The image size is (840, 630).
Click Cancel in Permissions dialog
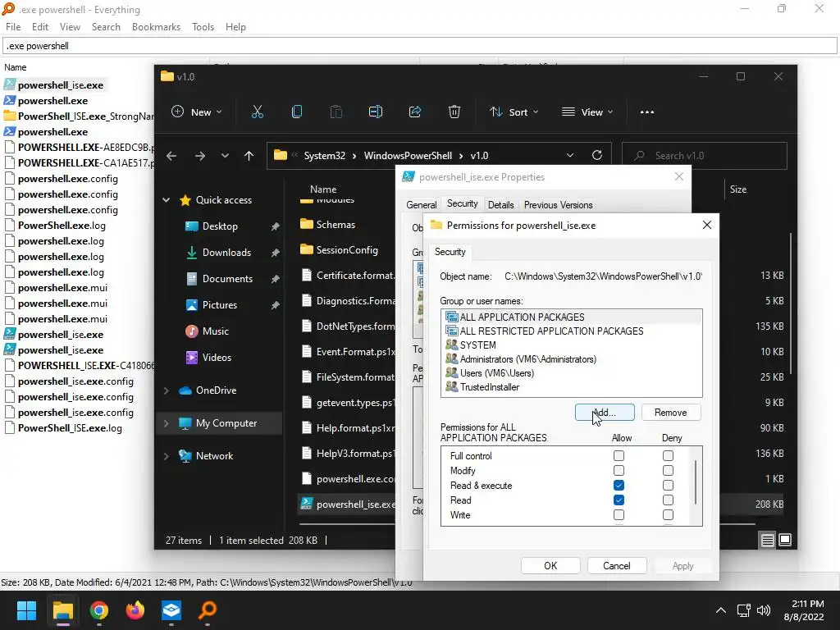point(617,566)
